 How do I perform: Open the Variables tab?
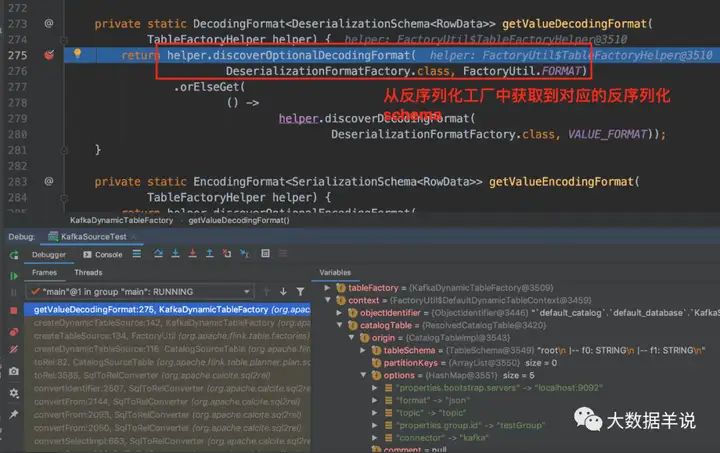[x=335, y=273]
